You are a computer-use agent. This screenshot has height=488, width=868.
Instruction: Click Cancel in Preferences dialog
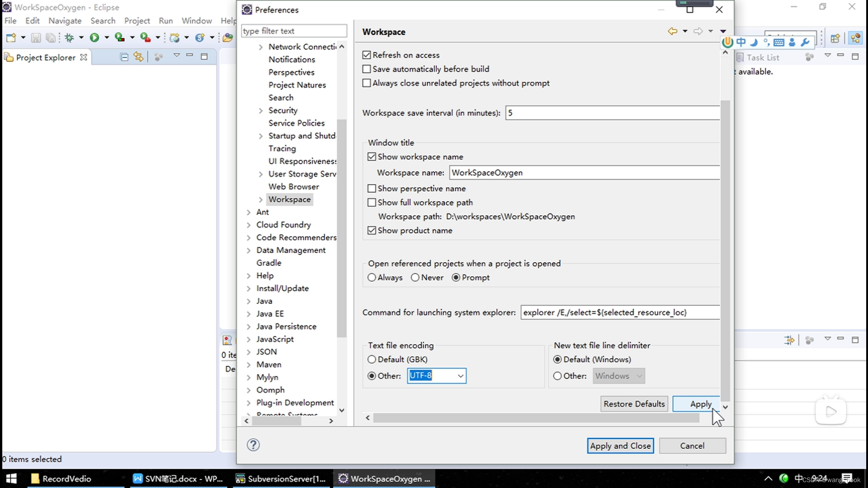point(692,446)
